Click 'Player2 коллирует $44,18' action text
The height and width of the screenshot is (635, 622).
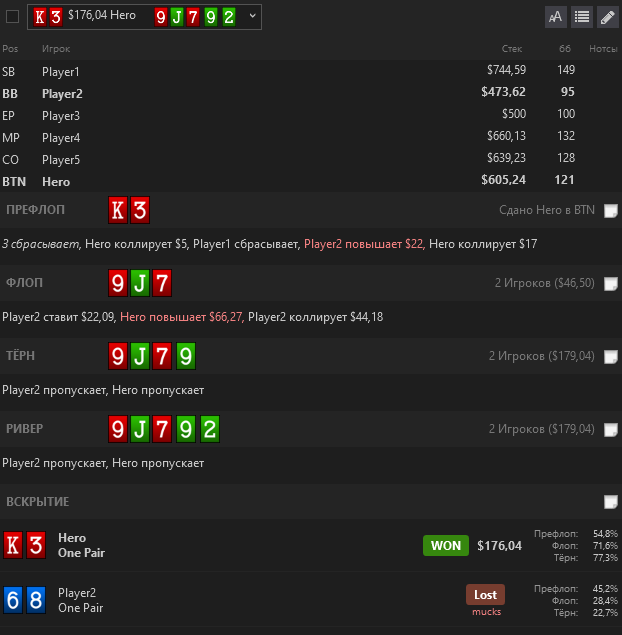pyautogui.click(x=315, y=317)
